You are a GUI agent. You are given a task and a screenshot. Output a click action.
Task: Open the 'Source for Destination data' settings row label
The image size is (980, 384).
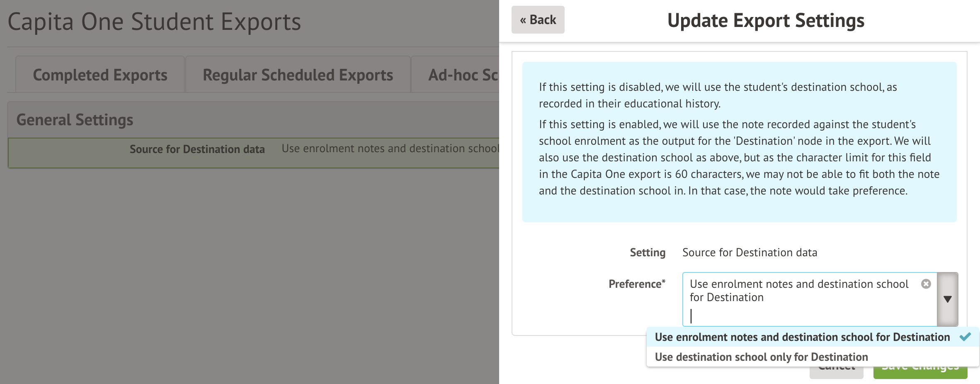pyautogui.click(x=197, y=149)
